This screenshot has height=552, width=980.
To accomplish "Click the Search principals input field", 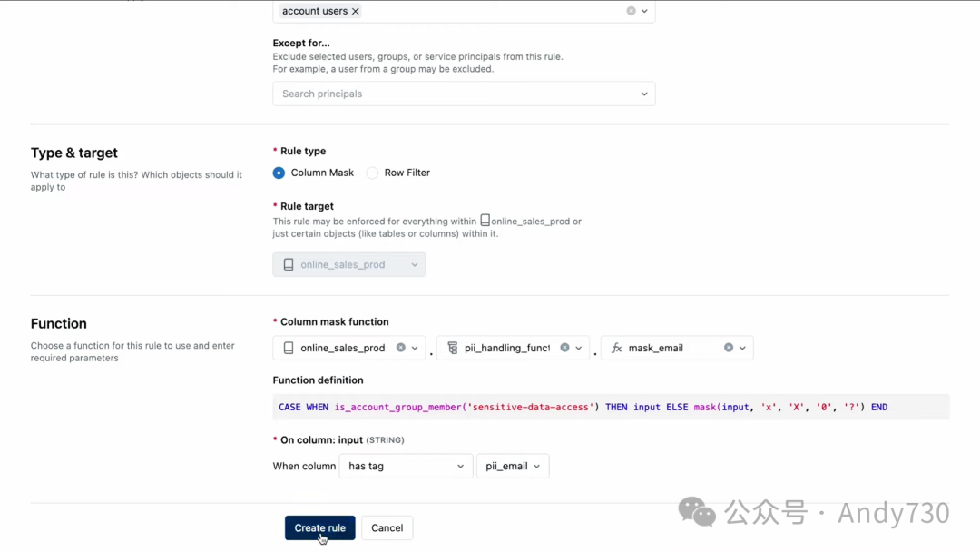I will click(454, 94).
